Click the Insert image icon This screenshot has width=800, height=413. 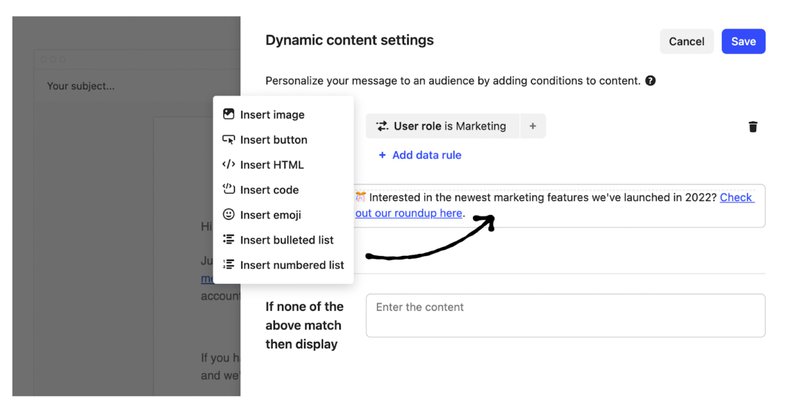tap(229, 114)
